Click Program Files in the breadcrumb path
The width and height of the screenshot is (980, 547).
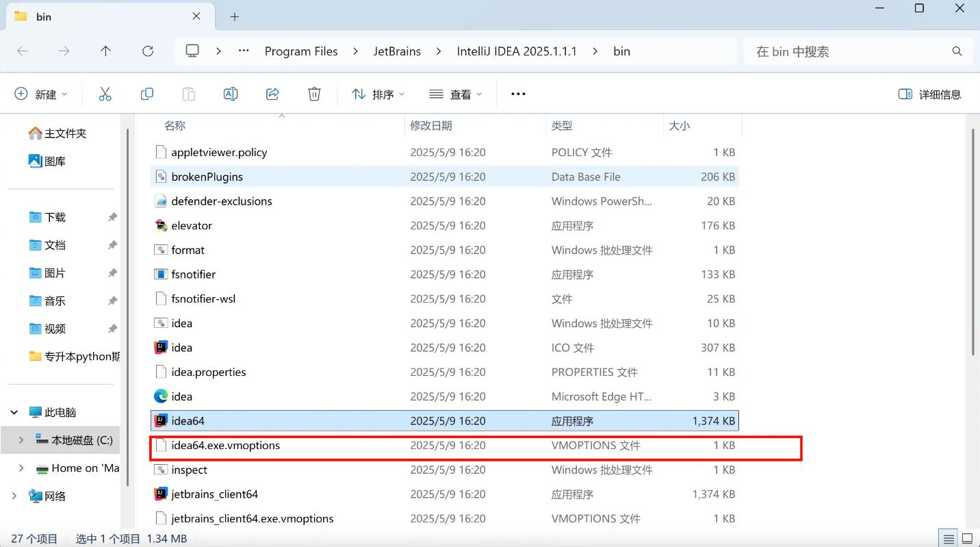coord(301,51)
